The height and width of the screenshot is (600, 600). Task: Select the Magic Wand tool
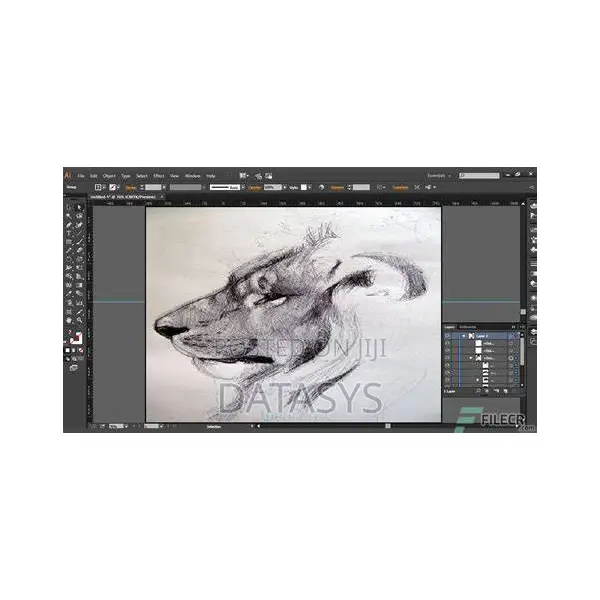(69, 216)
